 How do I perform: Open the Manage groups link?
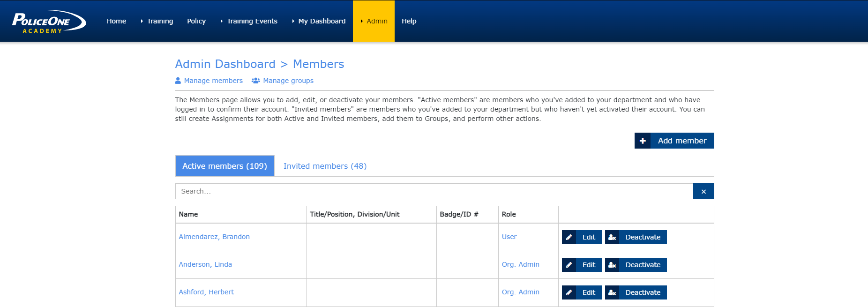(x=288, y=81)
